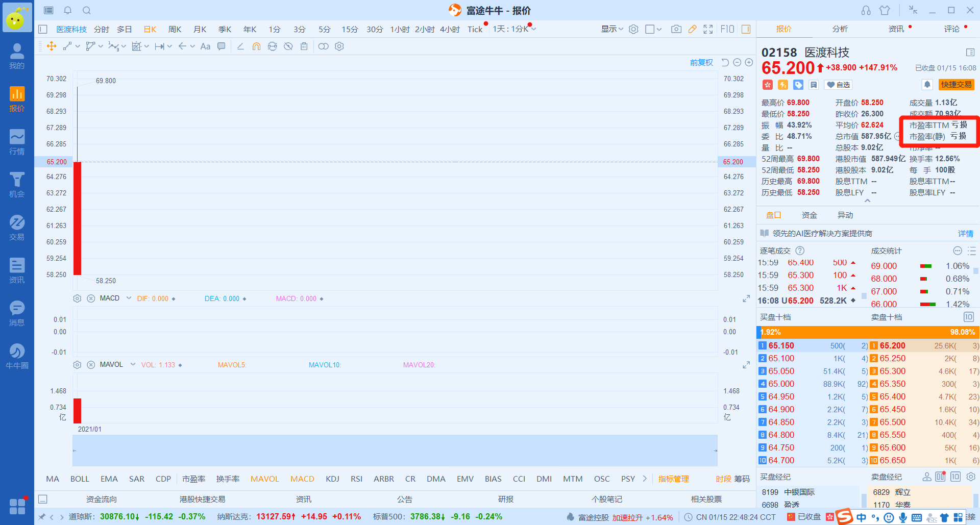Open the skin theme shirt icon
Viewport: 980px width, 525px height.
(x=885, y=10)
